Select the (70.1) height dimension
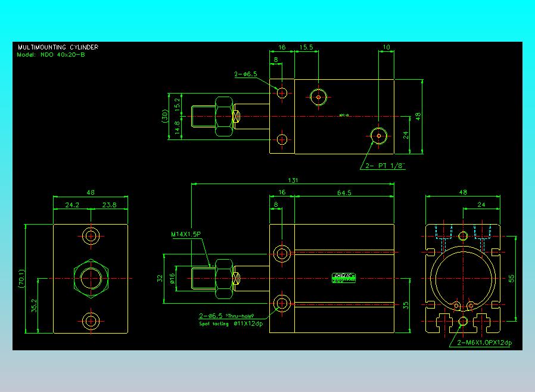Image resolution: width=535 pixels, height=392 pixels. click(21, 279)
